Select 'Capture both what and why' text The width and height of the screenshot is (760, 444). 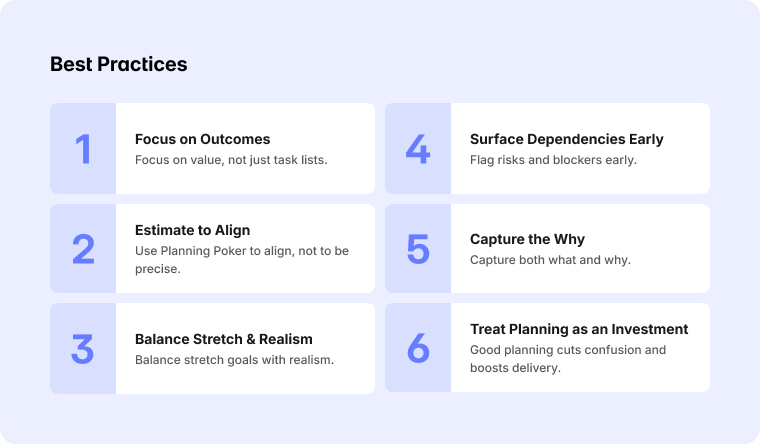(550, 260)
